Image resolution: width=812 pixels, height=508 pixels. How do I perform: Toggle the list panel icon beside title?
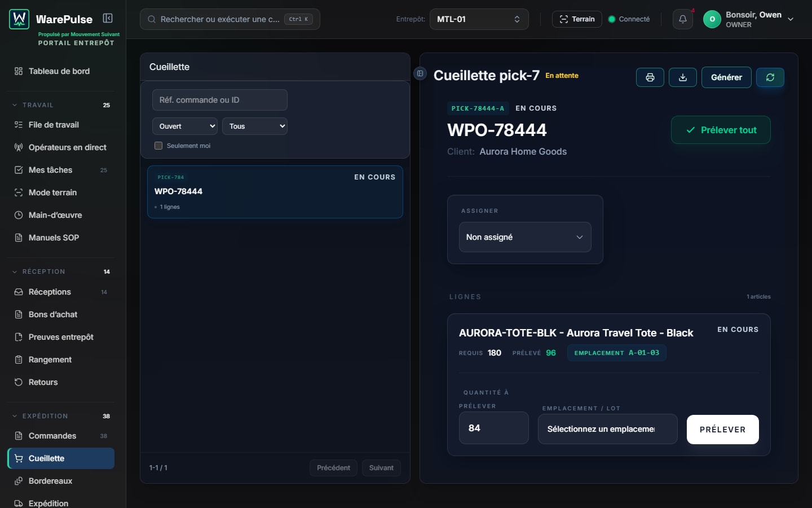pyautogui.click(x=420, y=73)
